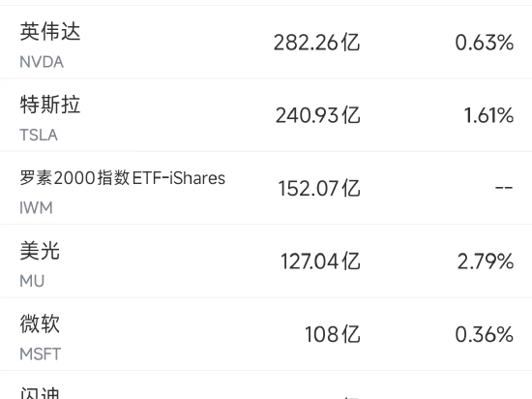Select the NVDA ticker symbol

point(42,62)
